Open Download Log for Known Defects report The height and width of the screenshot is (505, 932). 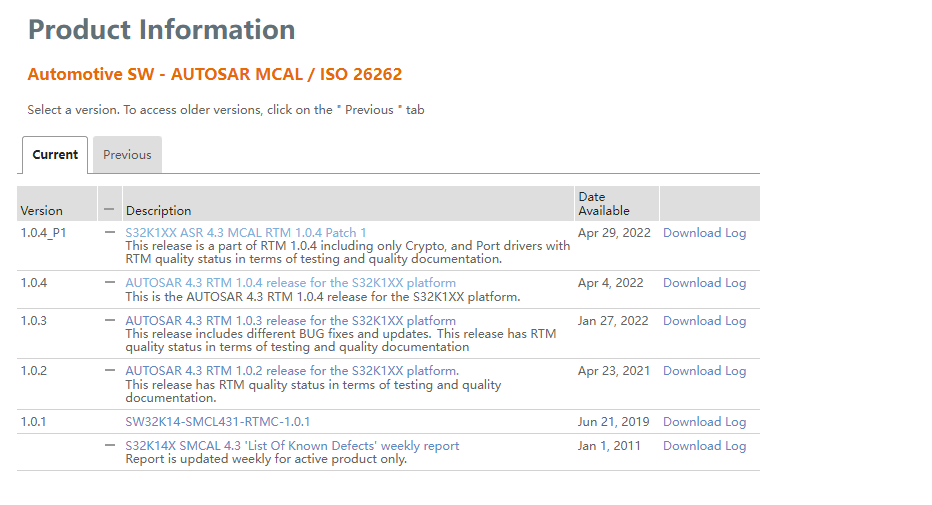click(x=704, y=446)
